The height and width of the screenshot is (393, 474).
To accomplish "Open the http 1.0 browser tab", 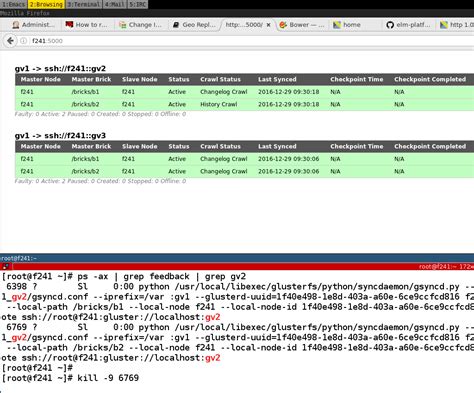I will point(456,25).
